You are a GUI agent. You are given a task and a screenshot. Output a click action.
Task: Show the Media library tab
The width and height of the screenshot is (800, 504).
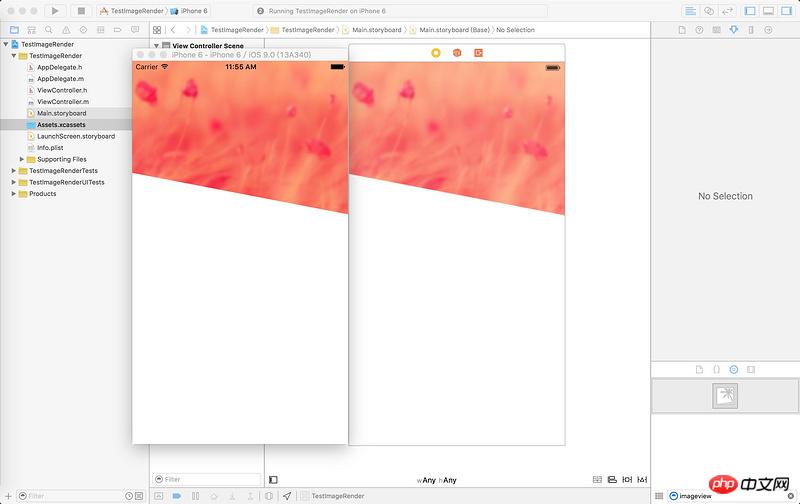[751, 369]
